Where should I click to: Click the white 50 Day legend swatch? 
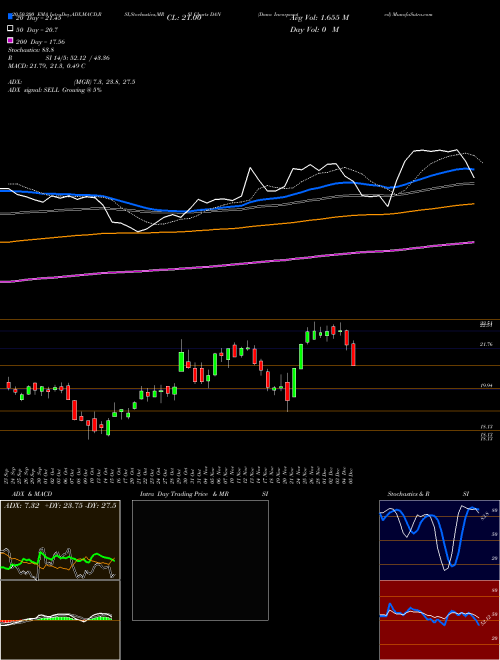point(10,29)
